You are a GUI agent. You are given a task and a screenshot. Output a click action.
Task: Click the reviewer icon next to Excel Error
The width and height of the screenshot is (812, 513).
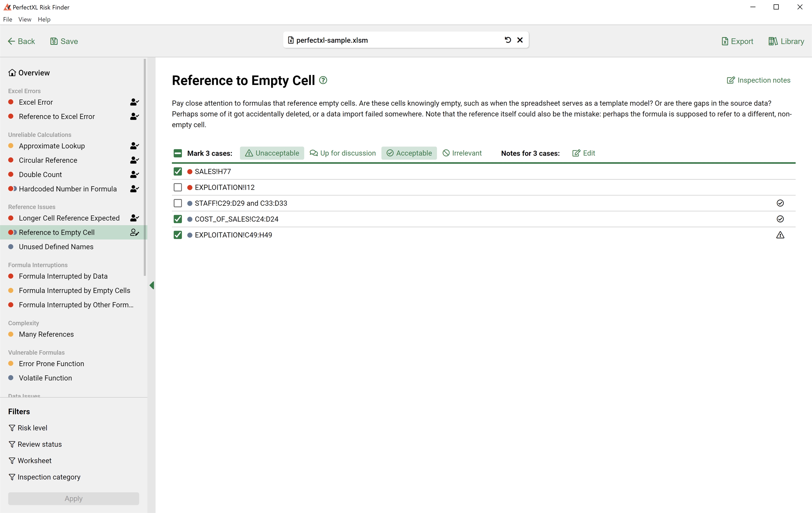[x=134, y=102]
